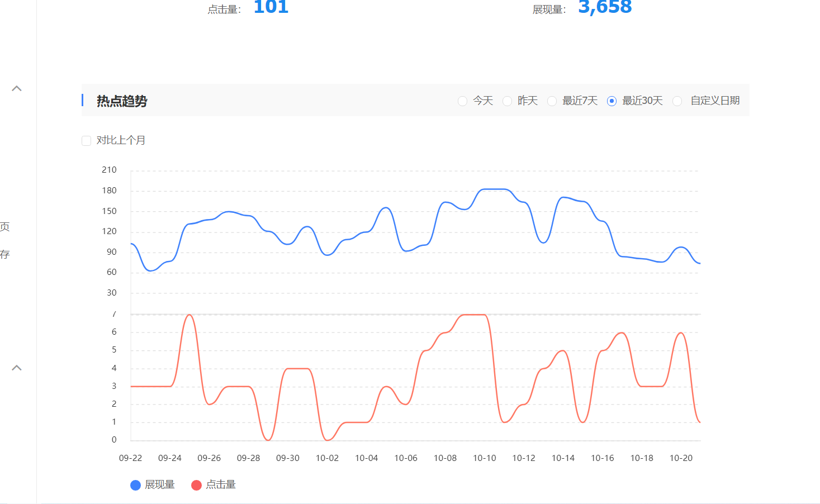Click the 60 y-axis label
Viewport: 820px width, 504px height.
pyautogui.click(x=112, y=272)
